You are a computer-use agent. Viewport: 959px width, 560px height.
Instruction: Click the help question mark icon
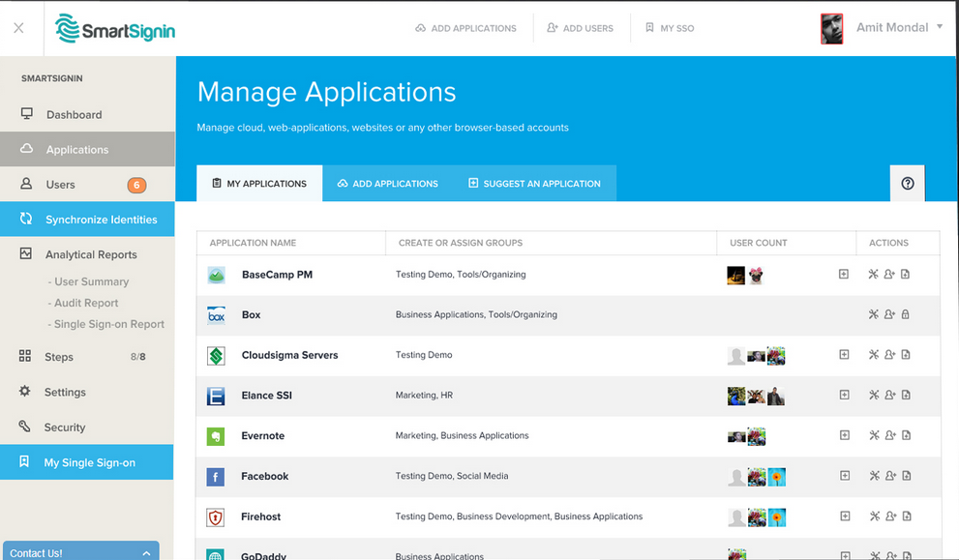coord(908,184)
